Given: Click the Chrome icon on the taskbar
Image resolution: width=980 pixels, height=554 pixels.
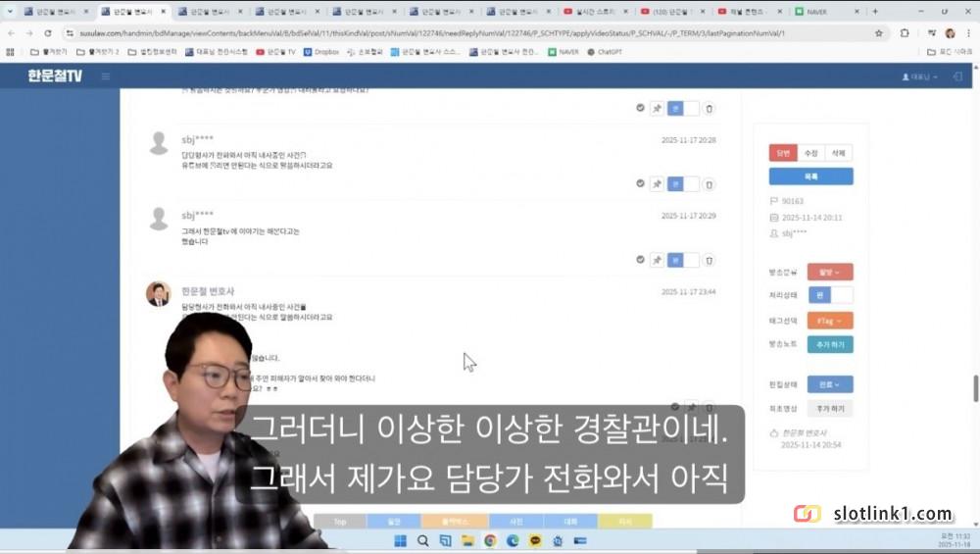Looking at the screenshot, I should pos(490,541).
